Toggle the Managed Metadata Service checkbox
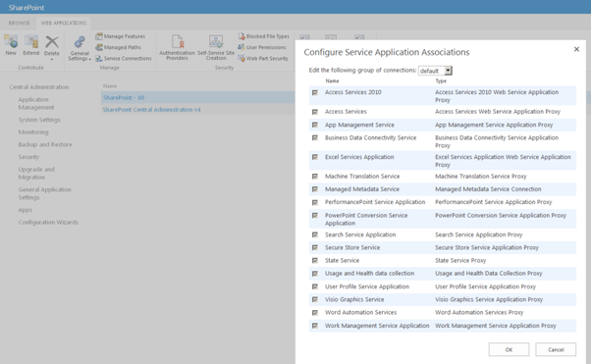The width and height of the screenshot is (591, 364). click(315, 189)
